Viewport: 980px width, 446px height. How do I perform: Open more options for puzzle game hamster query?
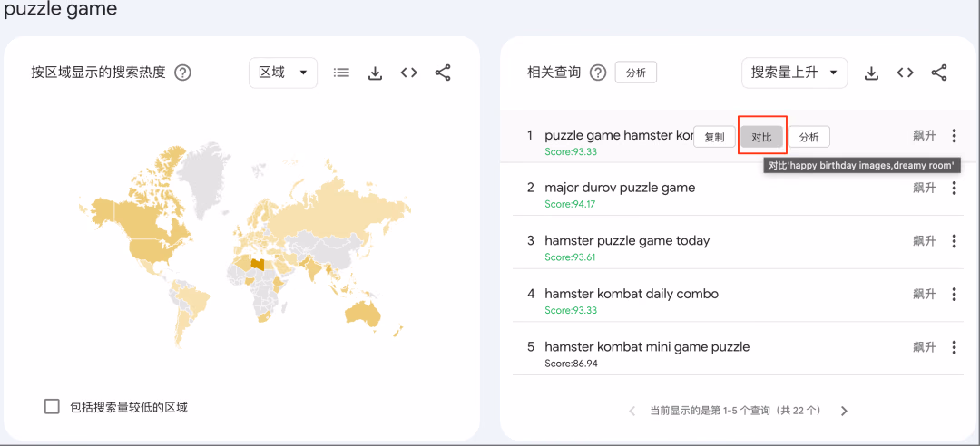click(x=954, y=136)
